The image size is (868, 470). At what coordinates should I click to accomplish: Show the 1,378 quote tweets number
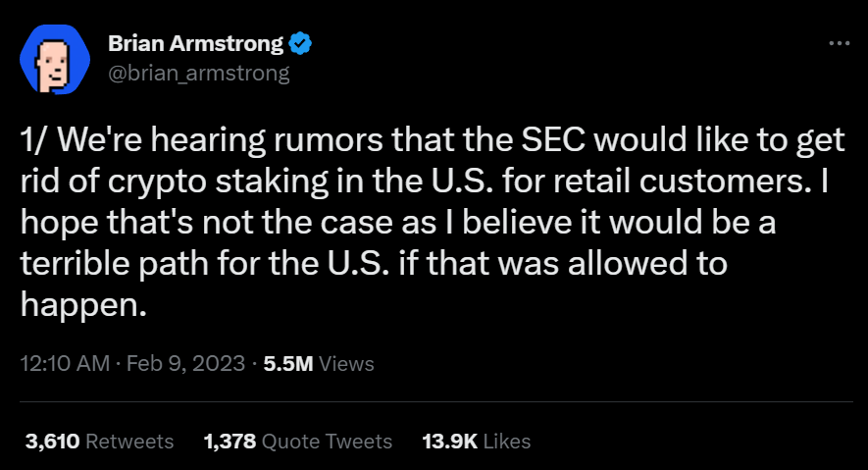230,442
